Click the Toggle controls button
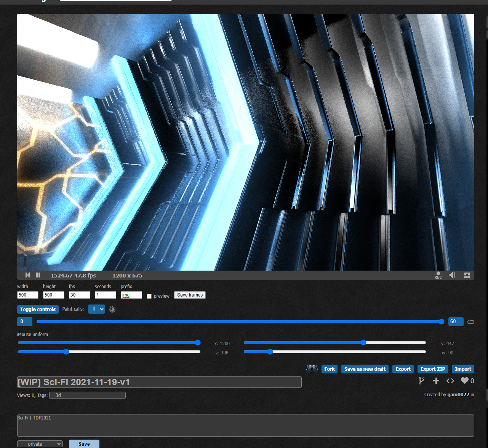The height and width of the screenshot is (448, 488). 38,309
